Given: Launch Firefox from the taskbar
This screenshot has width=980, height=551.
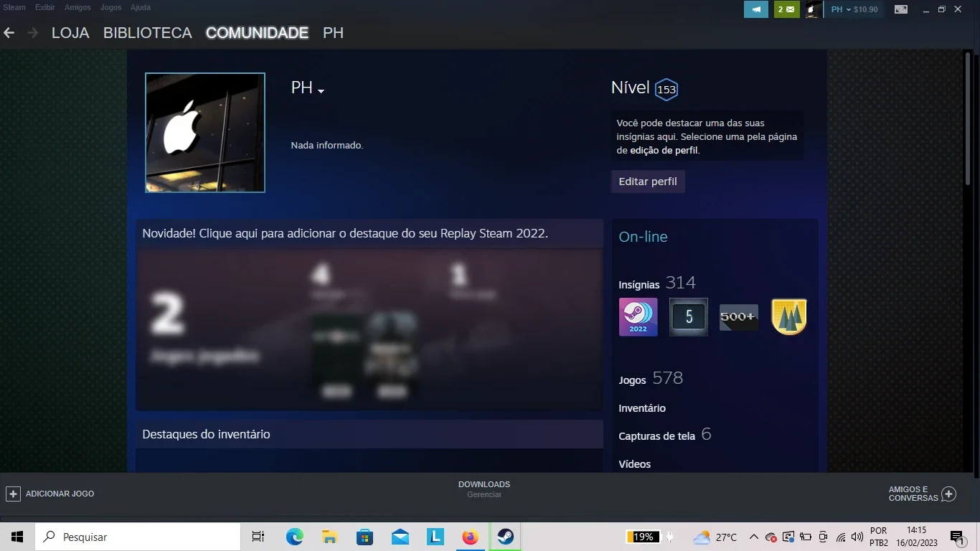Looking at the screenshot, I should coord(471,537).
